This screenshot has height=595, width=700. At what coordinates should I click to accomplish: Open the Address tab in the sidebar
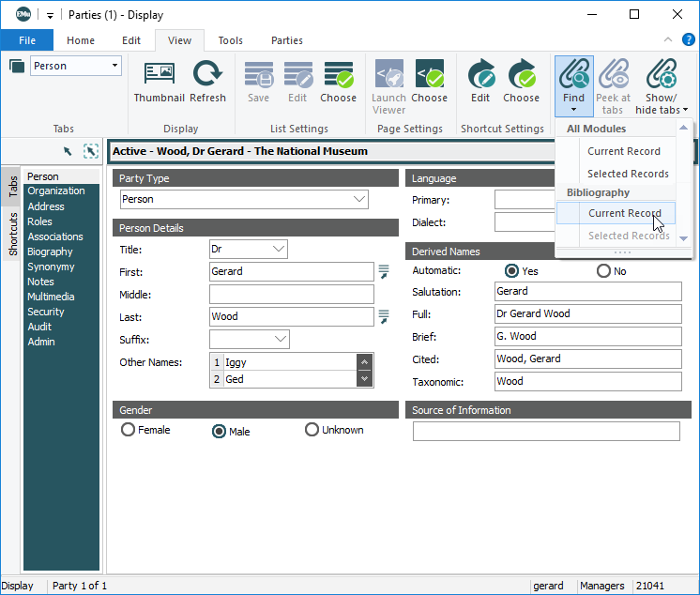[46, 206]
